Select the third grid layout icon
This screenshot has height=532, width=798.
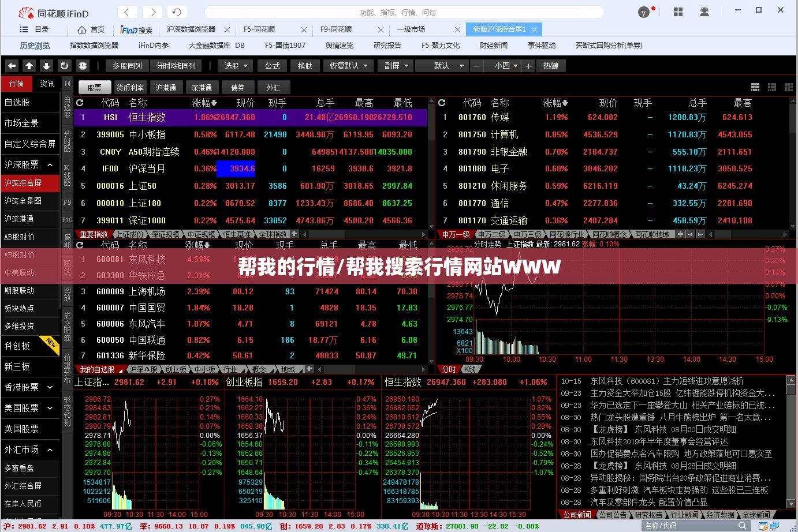pos(788,87)
